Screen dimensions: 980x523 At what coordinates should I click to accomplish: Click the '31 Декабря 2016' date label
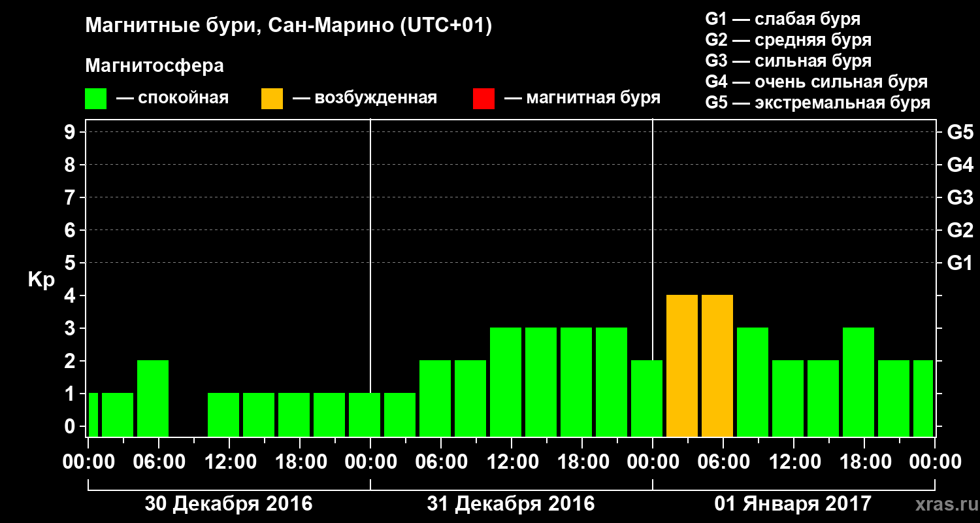(511, 504)
